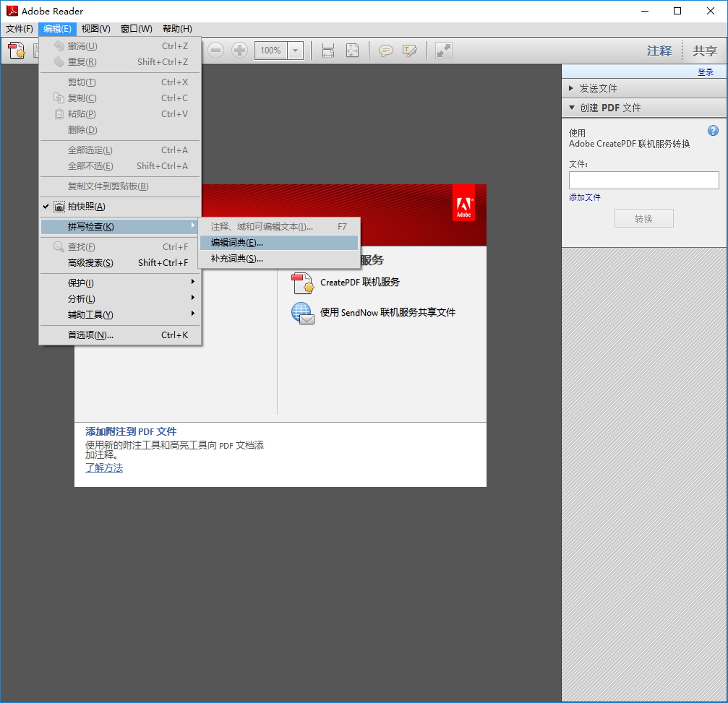Select 粘贴(P) menu entry
The height and width of the screenshot is (703, 728).
tap(120, 113)
